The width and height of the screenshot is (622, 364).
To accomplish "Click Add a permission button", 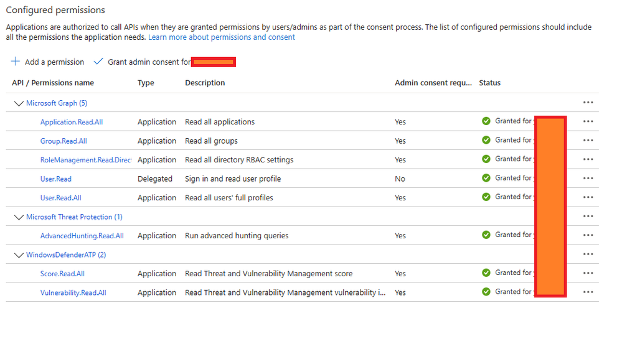I will [47, 62].
